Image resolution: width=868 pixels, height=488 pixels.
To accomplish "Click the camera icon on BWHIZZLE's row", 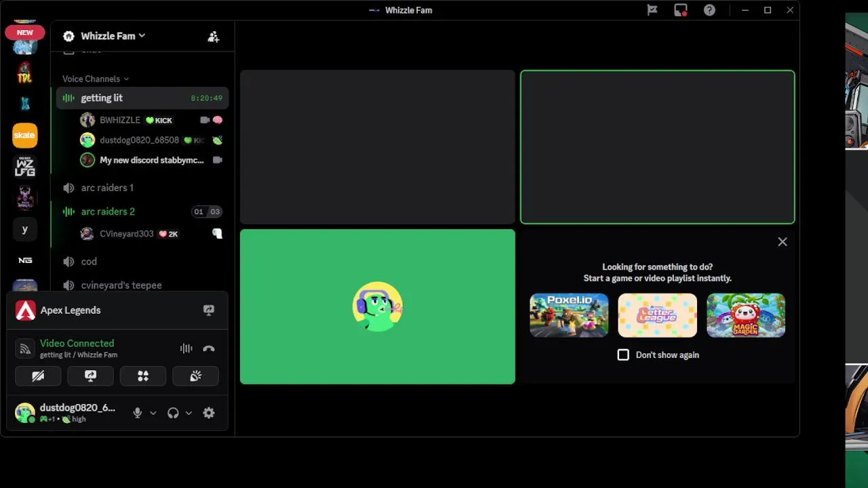I will [x=205, y=120].
